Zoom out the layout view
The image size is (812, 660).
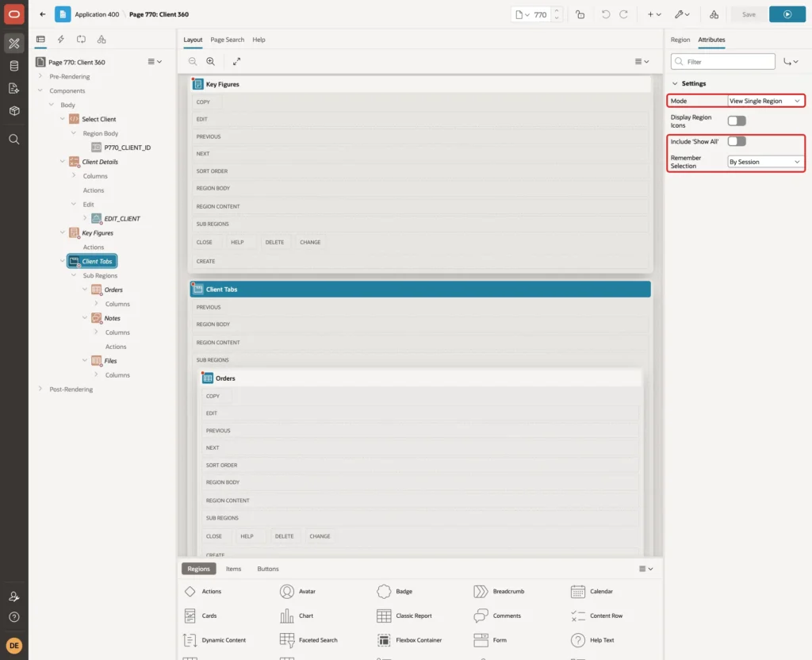pyautogui.click(x=193, y=61)
